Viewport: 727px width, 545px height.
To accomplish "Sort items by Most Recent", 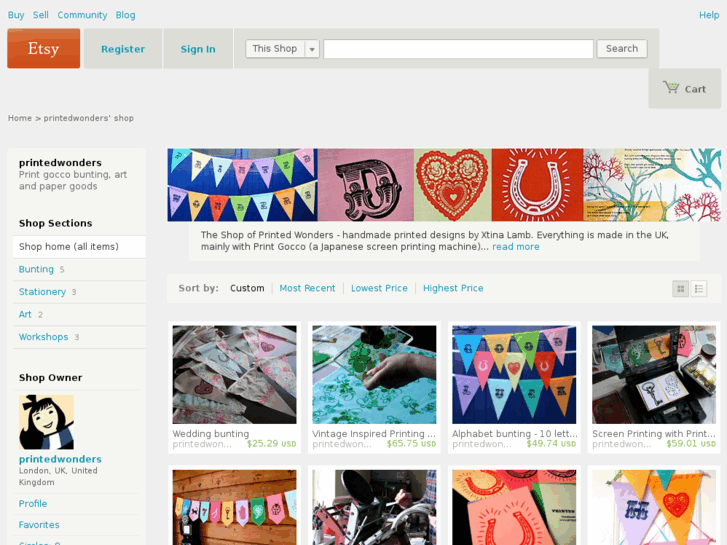I will [x=307, y=288].
